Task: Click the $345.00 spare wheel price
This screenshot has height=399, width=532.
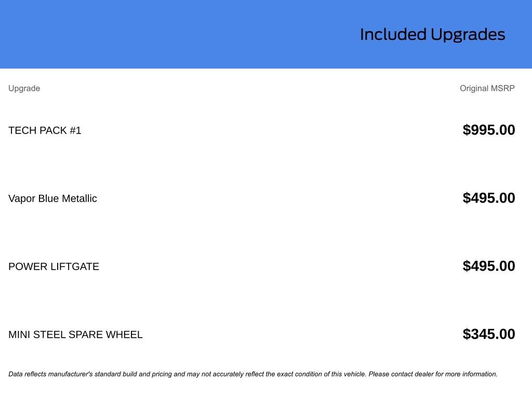Action: (488, 334)
